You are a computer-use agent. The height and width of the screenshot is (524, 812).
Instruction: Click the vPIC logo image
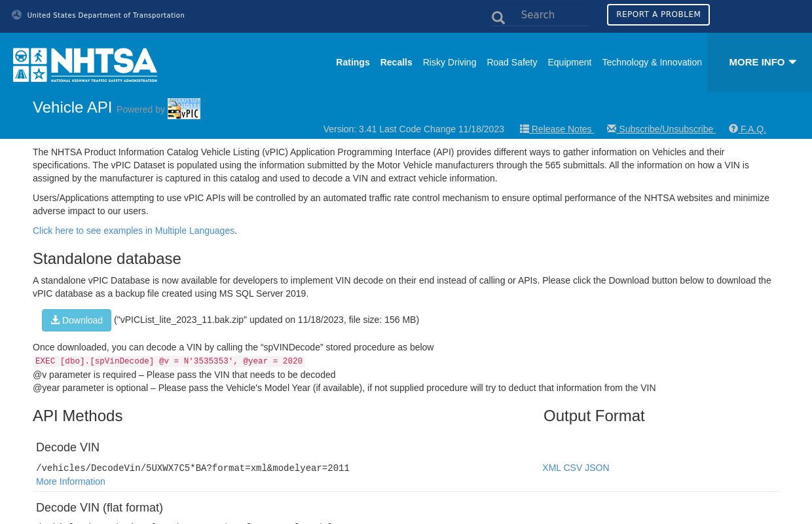pyautogui.click(x=184, y=109)
